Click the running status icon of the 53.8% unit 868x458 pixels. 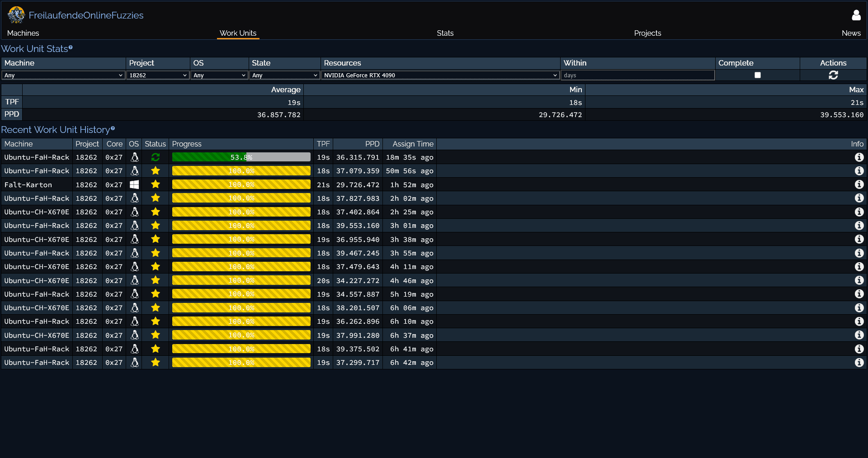pos(156,157)
